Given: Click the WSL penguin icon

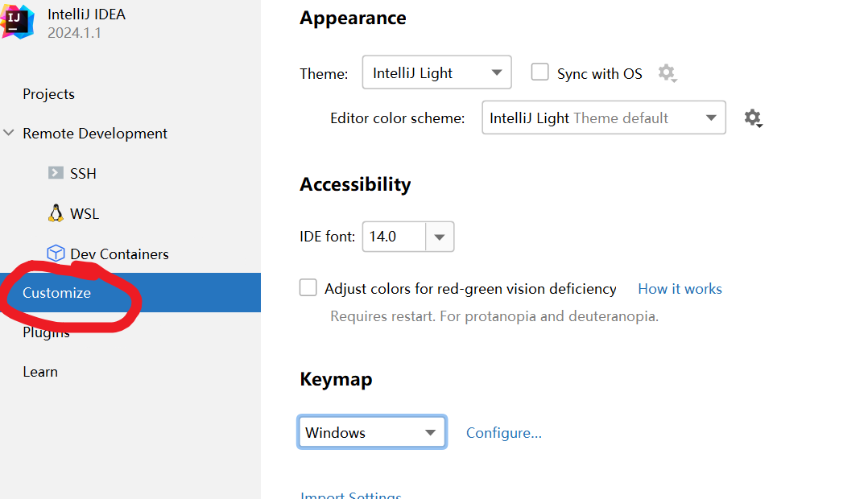Looking at the screenshot, I should click(x=56, y=213).
